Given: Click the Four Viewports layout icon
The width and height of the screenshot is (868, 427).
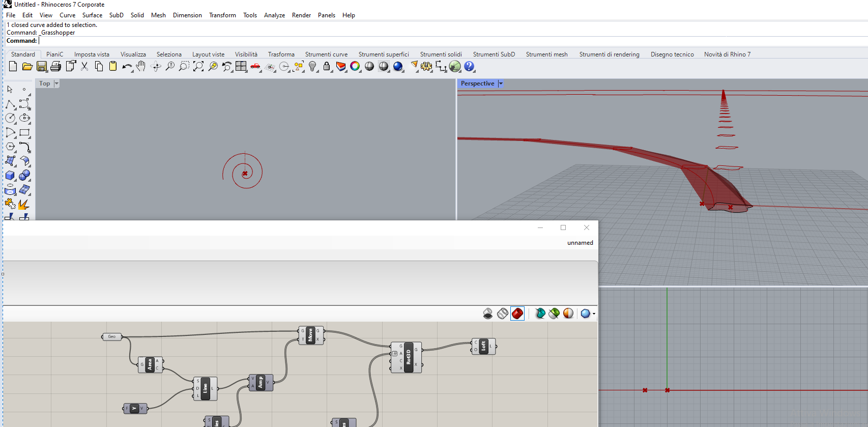Looking at the screenshot, I should (x=241, y=66).
